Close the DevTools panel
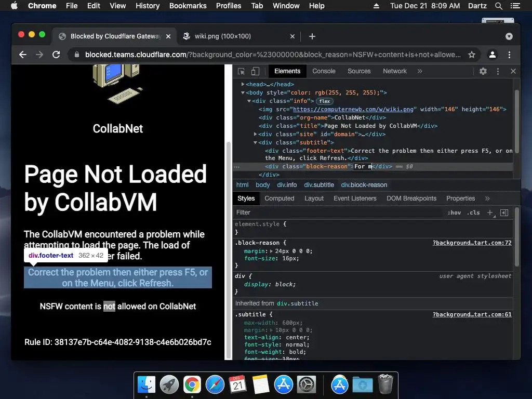 click(513, 71)
